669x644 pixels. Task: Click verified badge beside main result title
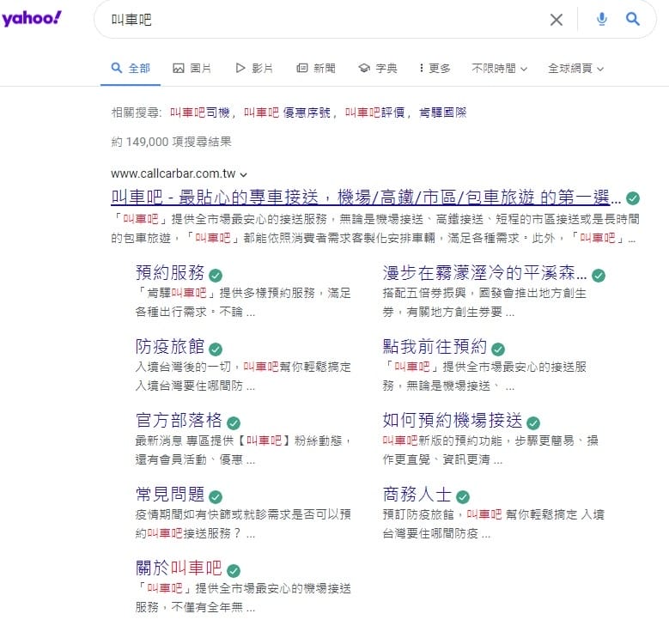pyautogui.click(x=633, y=198)
